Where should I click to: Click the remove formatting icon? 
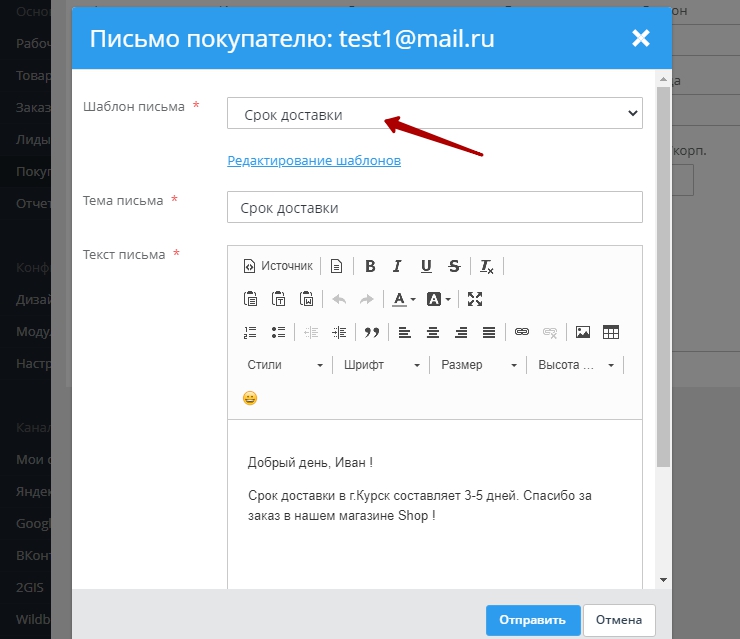point(487,266)
